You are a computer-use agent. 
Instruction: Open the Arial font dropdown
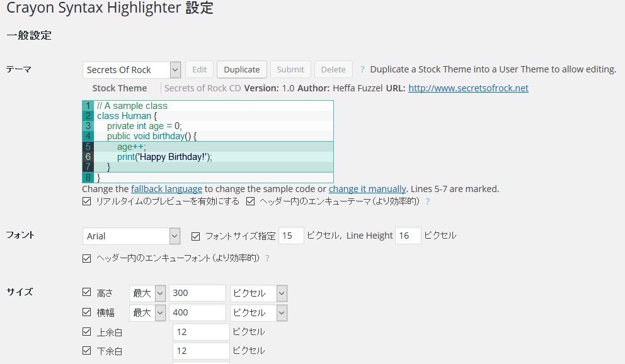pos(132,236)
